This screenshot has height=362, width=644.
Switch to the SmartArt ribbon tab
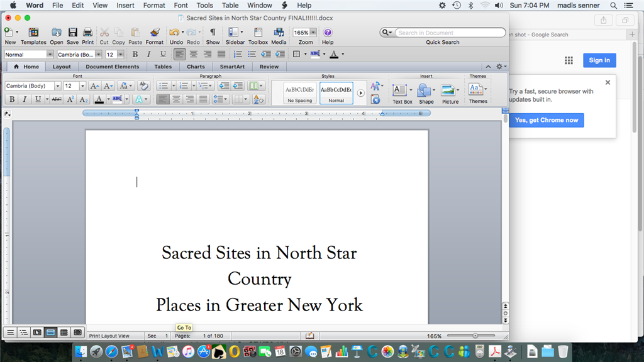click(232, 67)
